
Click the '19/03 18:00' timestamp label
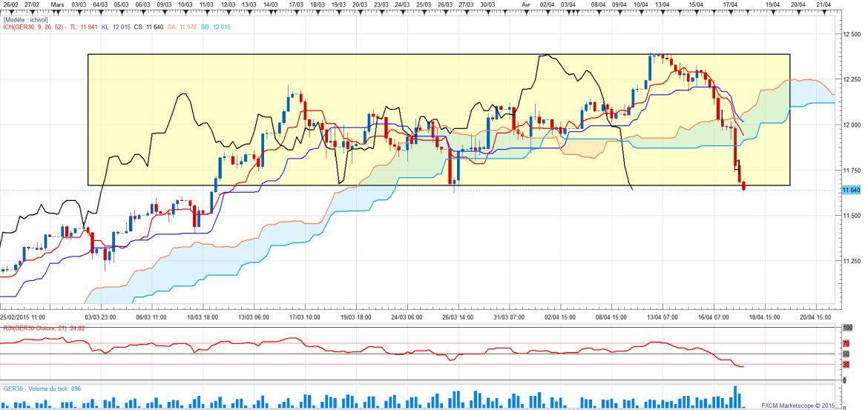pos(355,317)
